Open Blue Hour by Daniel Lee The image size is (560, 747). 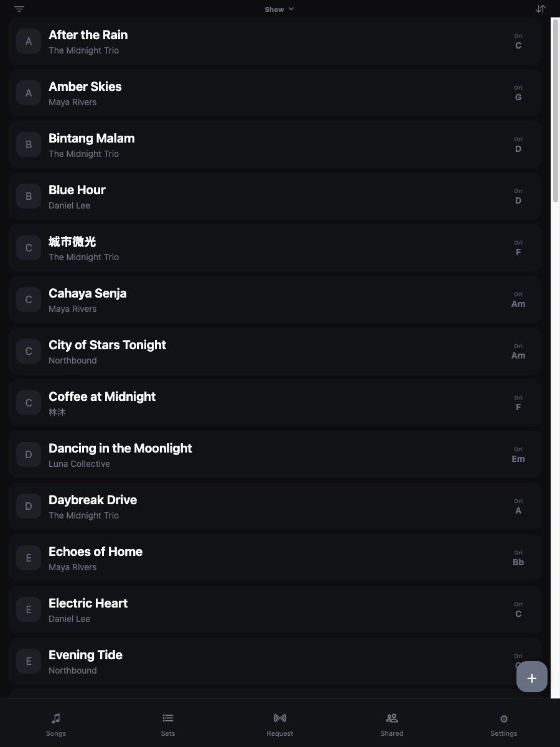[x=275, y=196]
